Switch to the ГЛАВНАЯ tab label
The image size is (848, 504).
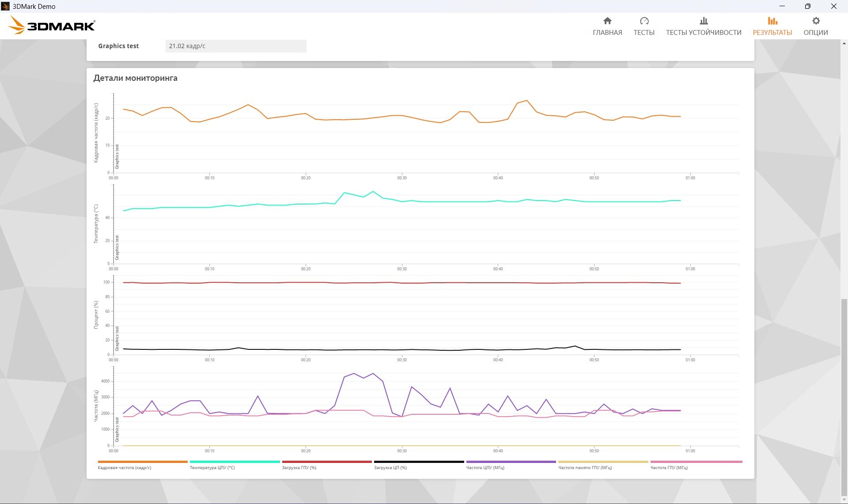click(x=607, y=33)
